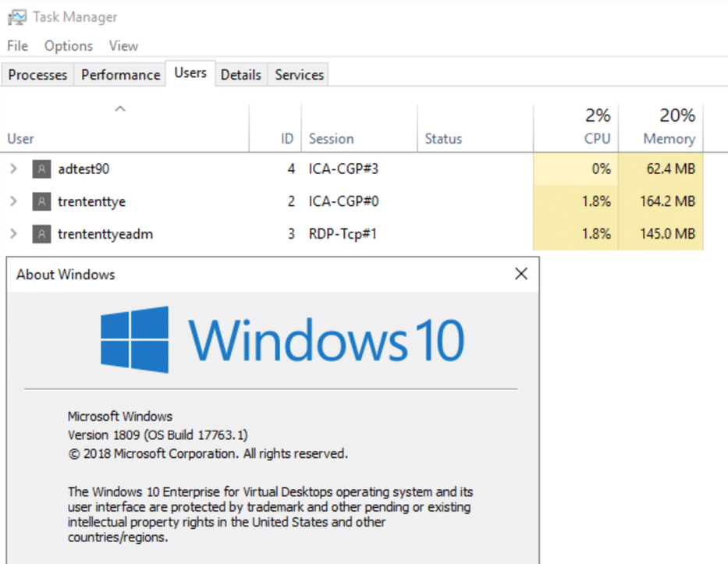
Task: Click the 0% CPU value for adtest90
Action: (602, 168)
